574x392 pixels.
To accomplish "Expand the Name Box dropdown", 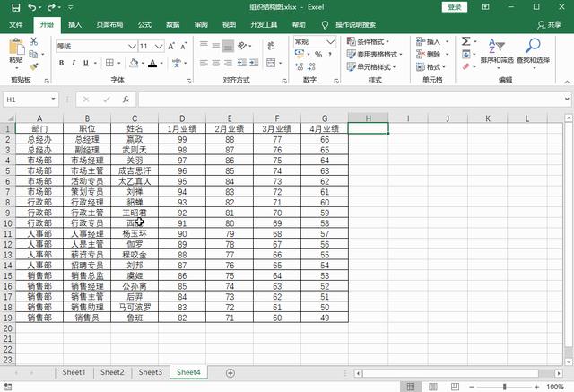I will [x=54, y=100].
